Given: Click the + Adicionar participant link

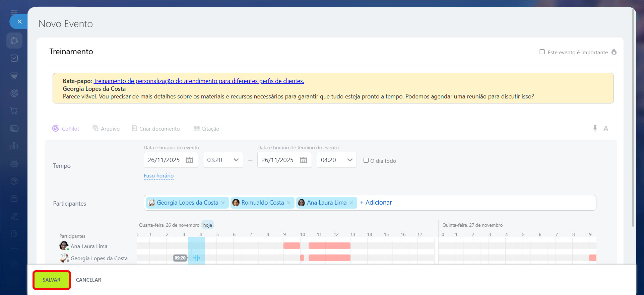Looking at the screenshot, I should click(376, 203).
